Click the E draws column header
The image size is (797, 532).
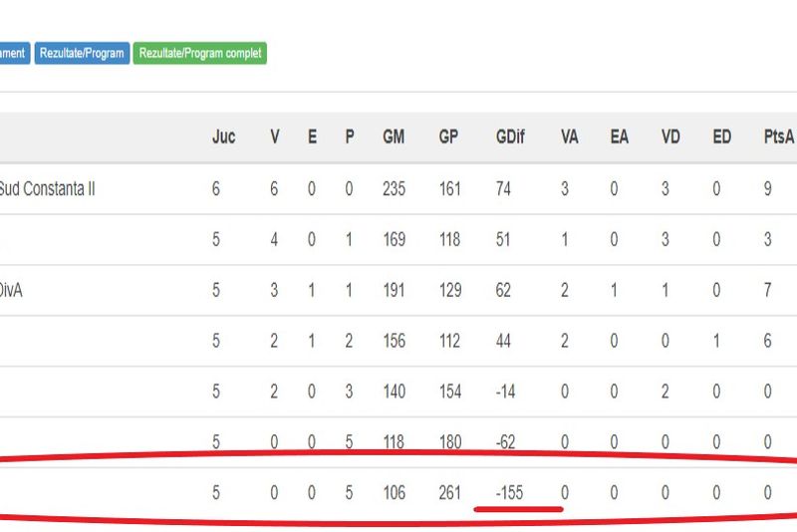click(x=312, y=137)
